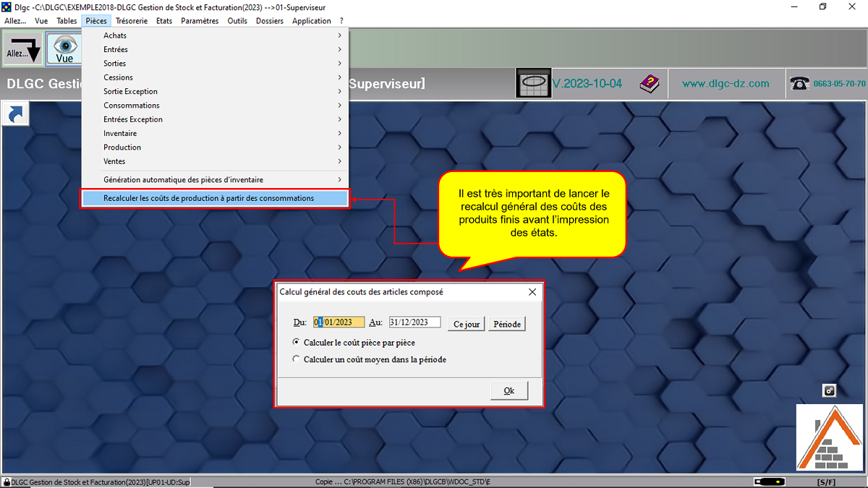Open the Trésorerie menu
868x488 pixels.
pos(131,21)
